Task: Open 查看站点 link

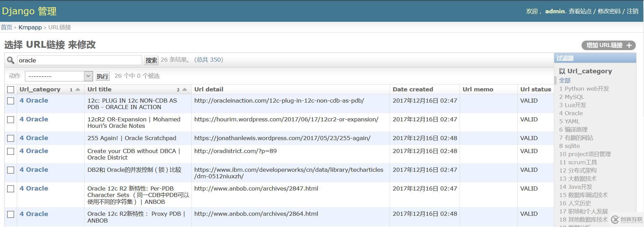Action: (x=580, y=11)
